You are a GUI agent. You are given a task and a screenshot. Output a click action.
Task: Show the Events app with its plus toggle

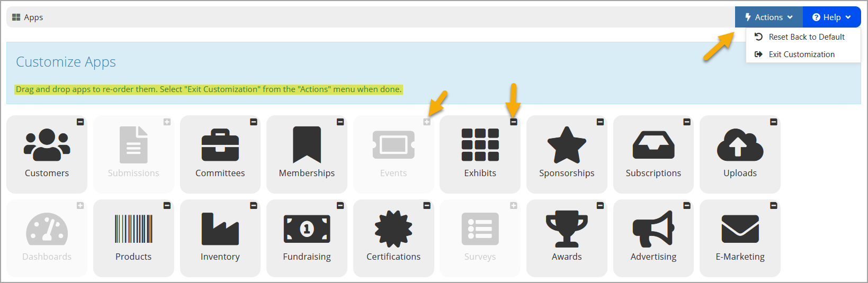coord(427,122)
